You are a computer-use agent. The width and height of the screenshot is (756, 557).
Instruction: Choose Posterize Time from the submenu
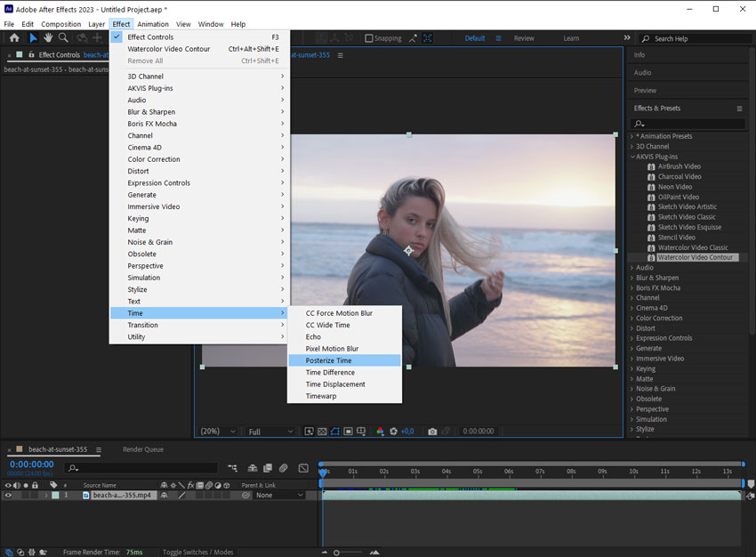pyautogui.click(x=344, y=360)
